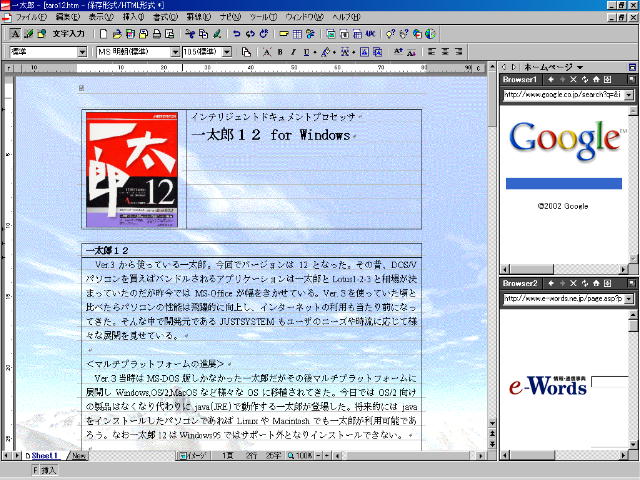Click the New sheet tab
This screenshot has height=480, width=640.
point(78,456)
